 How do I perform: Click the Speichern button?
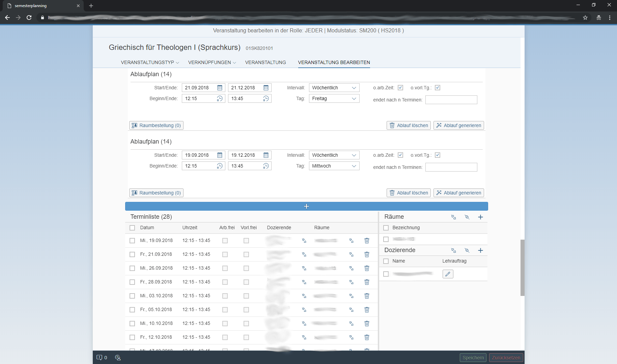(473, 358)
